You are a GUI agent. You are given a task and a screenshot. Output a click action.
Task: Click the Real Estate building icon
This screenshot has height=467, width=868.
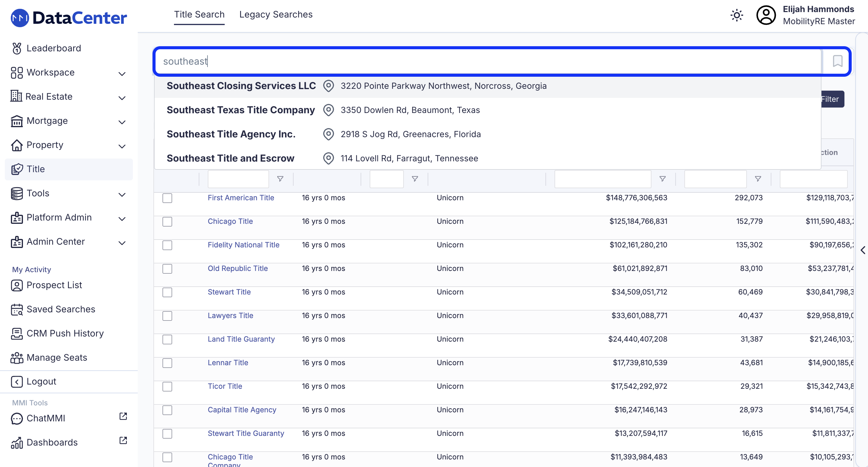pos(16,96)
